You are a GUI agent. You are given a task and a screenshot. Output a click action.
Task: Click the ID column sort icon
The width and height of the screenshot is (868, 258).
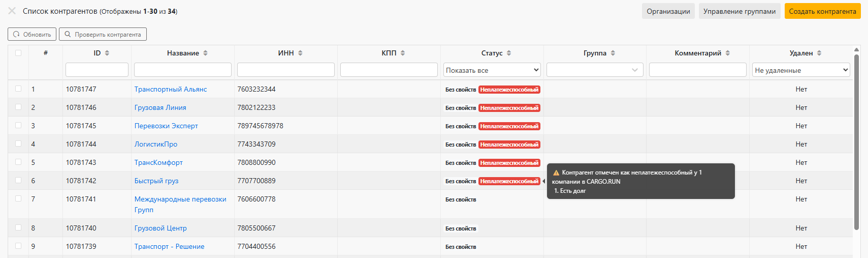click(x=107, y=53)
